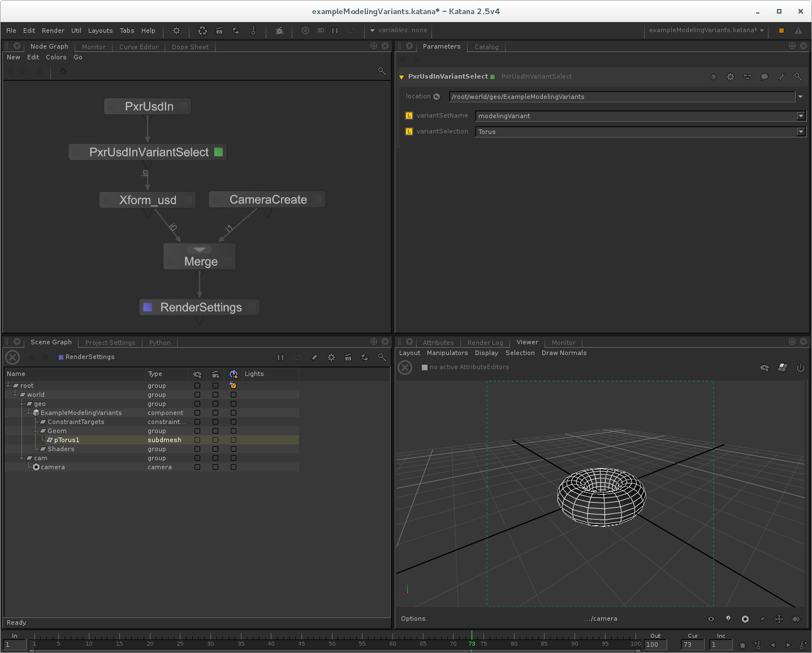Switch to the Curve Editor tab
Viewport: 812px width, 653px height.
click(139, 47)
